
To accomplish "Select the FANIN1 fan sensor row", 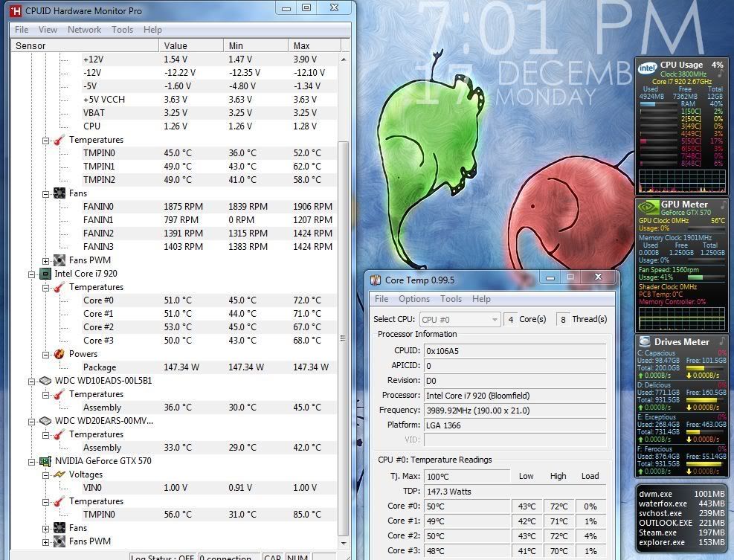I will pos(98,220).
